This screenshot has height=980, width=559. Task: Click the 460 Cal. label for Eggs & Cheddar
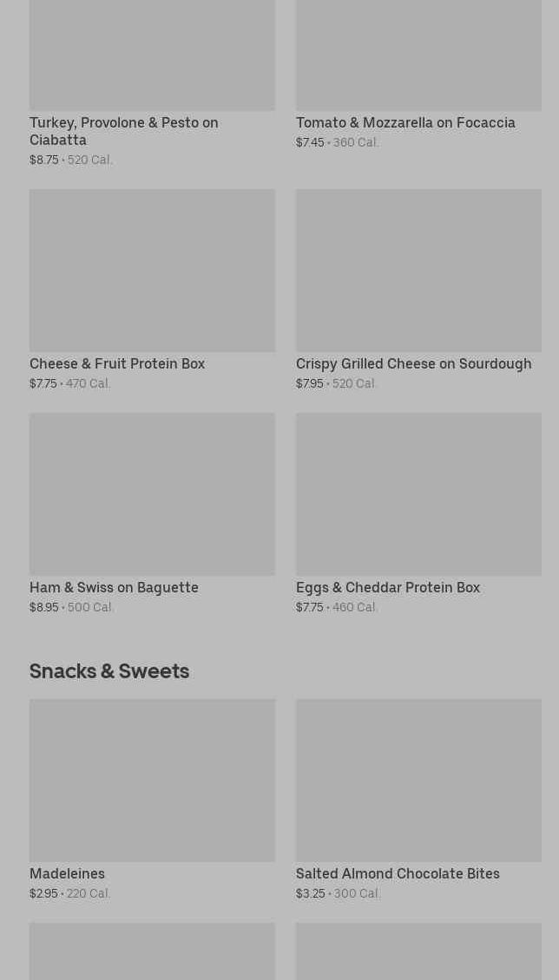[355, 608]
